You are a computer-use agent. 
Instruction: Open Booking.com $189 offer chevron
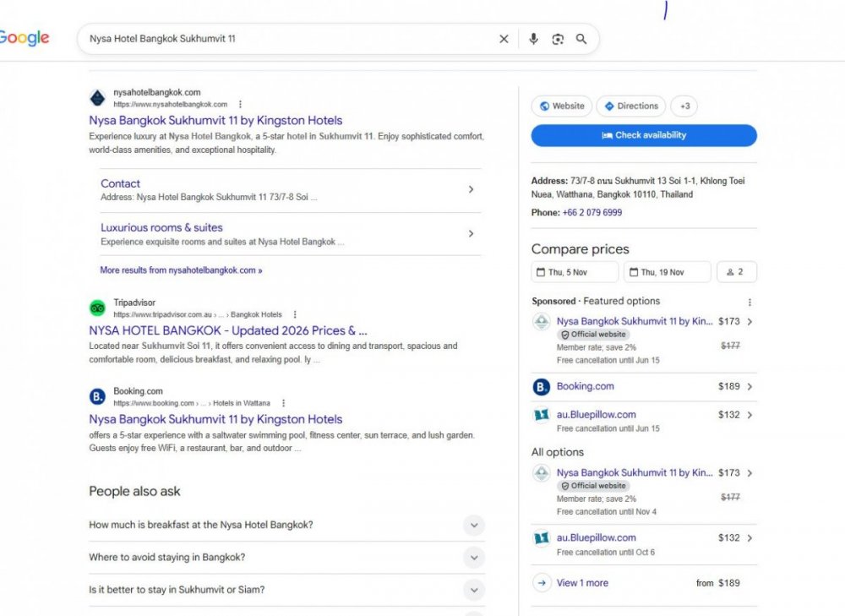pyautogui.click(x=750, y=386)
